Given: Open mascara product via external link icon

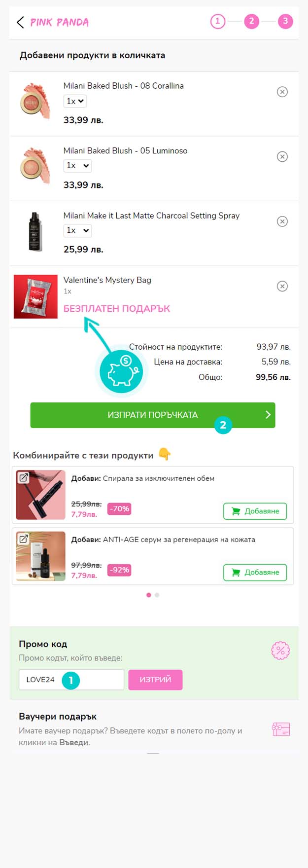Looking at the screenshot, I should [23, 477].
